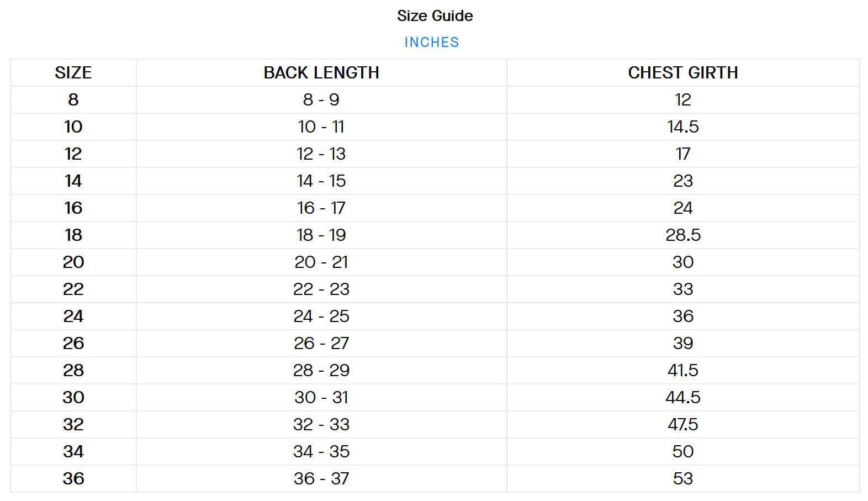Click the Size Guide title
This screenshot has height=501, width=868.
click(x=435, y=16)
